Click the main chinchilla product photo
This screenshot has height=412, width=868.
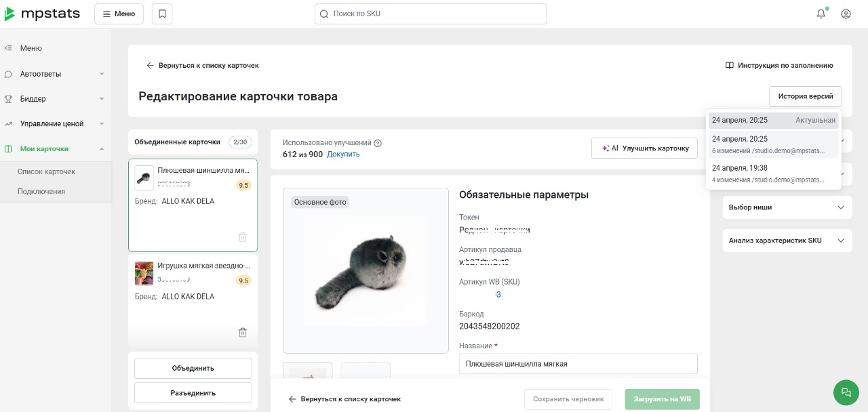[x=366, y=271]
